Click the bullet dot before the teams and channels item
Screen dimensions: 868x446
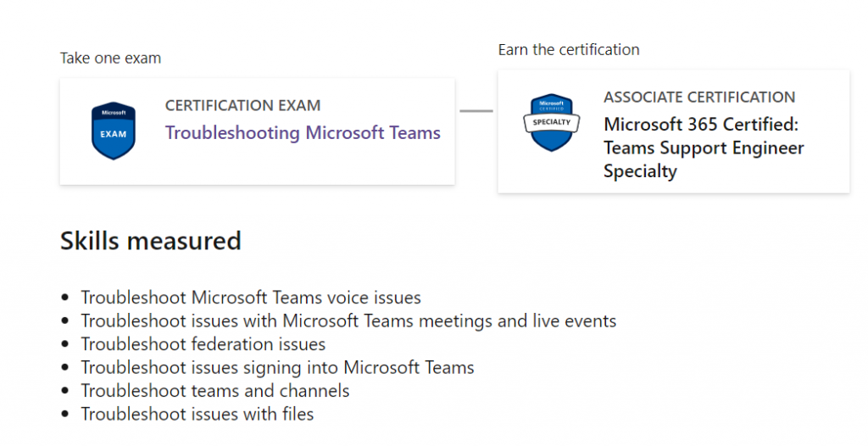65,392
